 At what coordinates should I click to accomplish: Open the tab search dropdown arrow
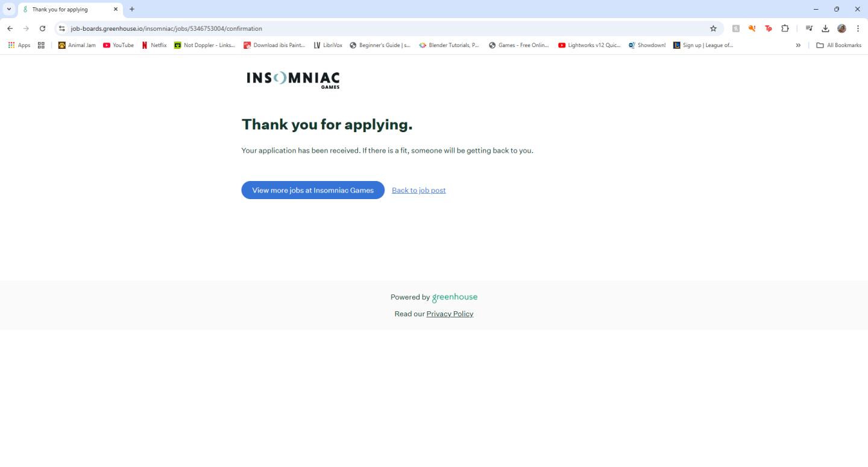(x=9, y=9)
